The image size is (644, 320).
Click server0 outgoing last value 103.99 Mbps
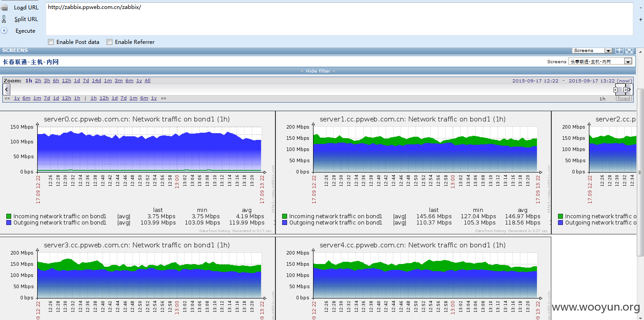pos(158,222)
